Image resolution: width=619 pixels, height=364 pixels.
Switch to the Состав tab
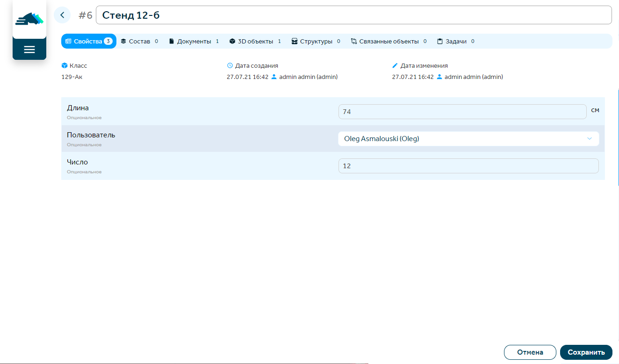tap(139, 41)
